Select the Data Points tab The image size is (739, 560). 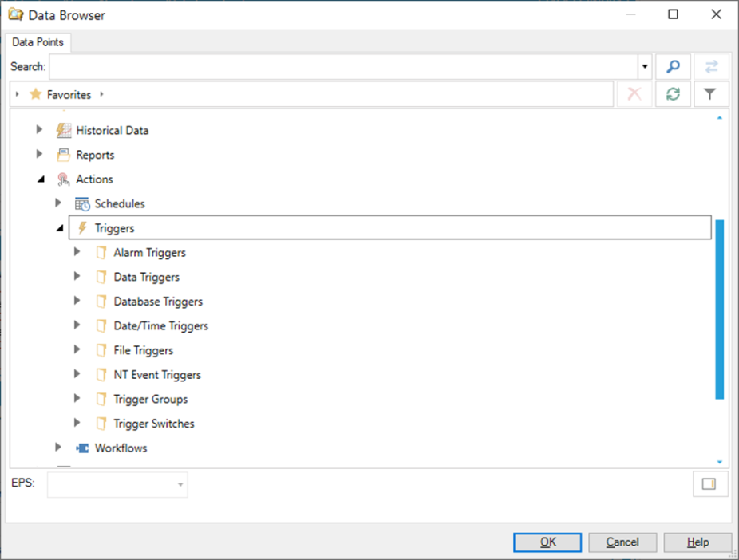coord(38,42)
